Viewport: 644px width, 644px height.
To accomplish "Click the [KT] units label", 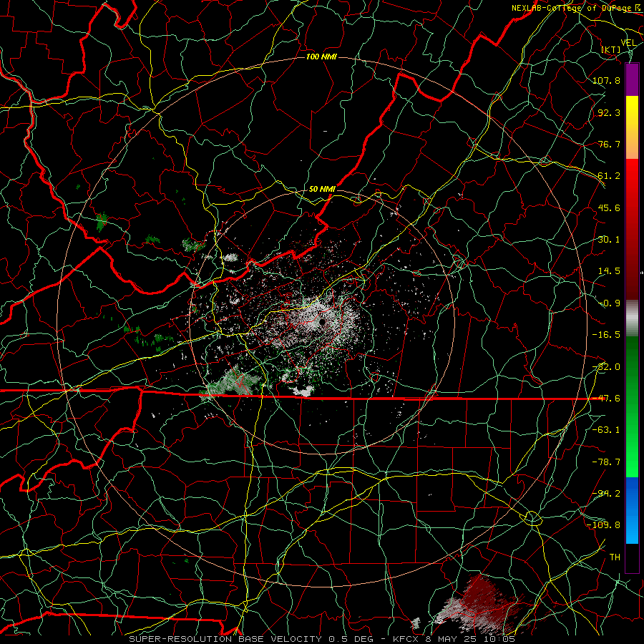I will [x=611, y=49].
